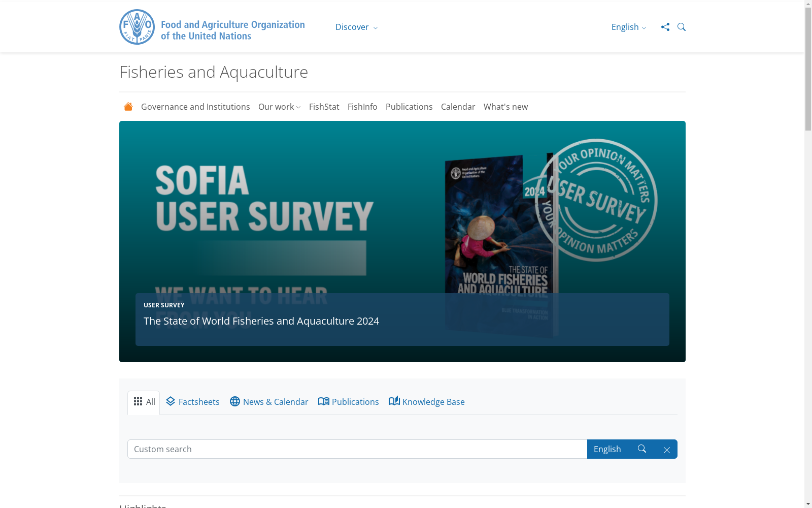Open the Calendar menu item
812x508 pixels.
458,107
